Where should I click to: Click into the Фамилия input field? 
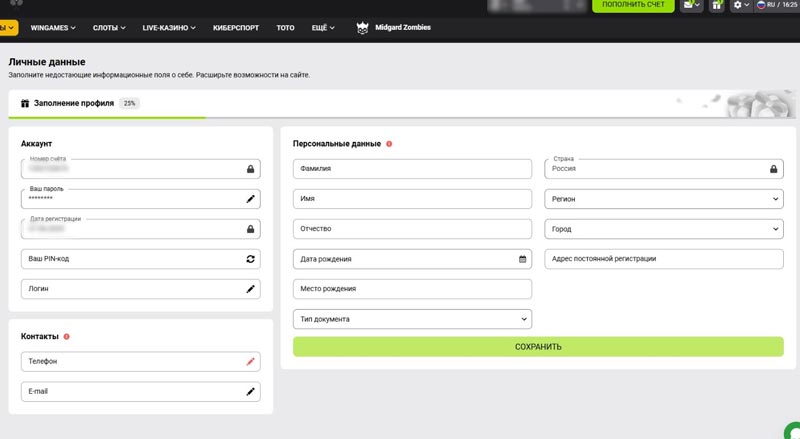(412, 169)
